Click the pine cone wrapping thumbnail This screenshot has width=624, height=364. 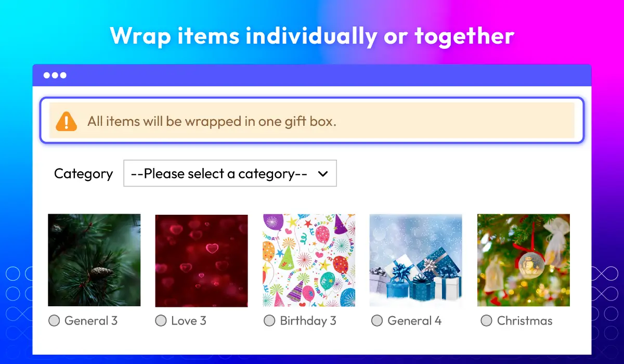[94, 260]
